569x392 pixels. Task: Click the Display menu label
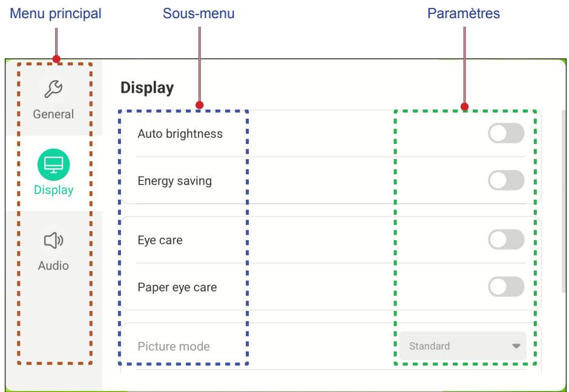(53, 190)
